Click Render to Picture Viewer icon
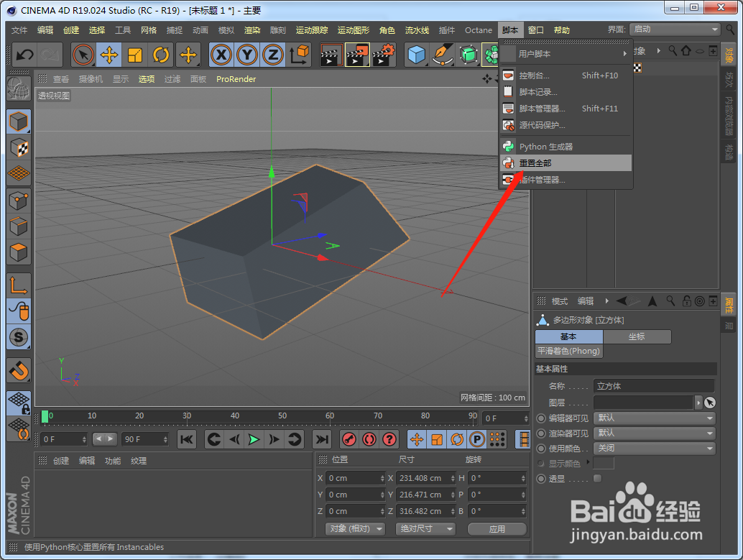This screenshot has height=560, width=743. (x=357, y=55)
